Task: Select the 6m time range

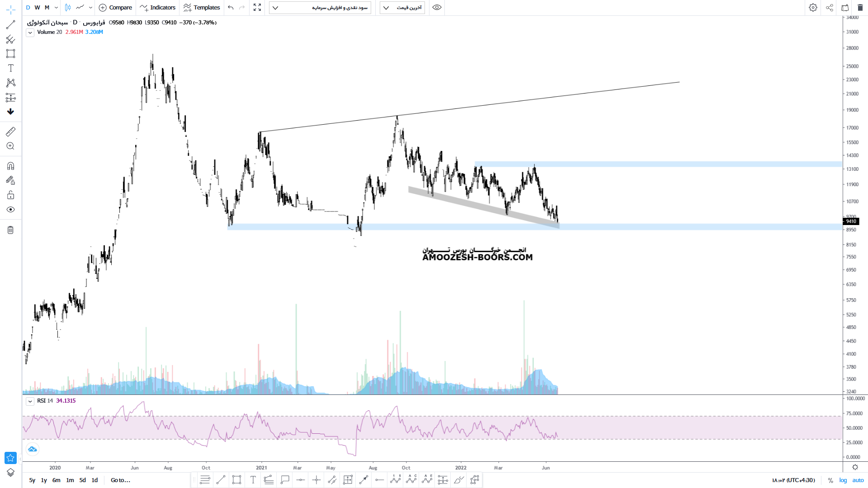Action: 56,480
